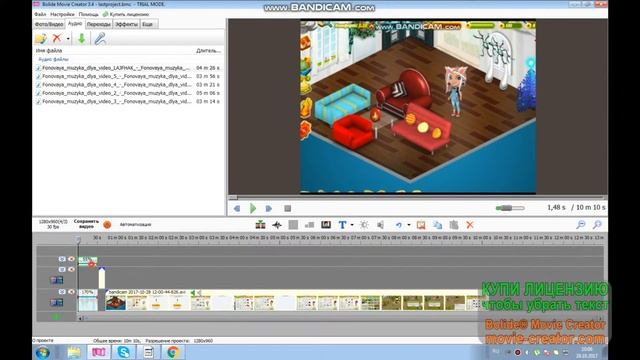Collapse the Аудио файлы group header
Image resolution: width=640 pixels, height=360 pixels.
53,60
